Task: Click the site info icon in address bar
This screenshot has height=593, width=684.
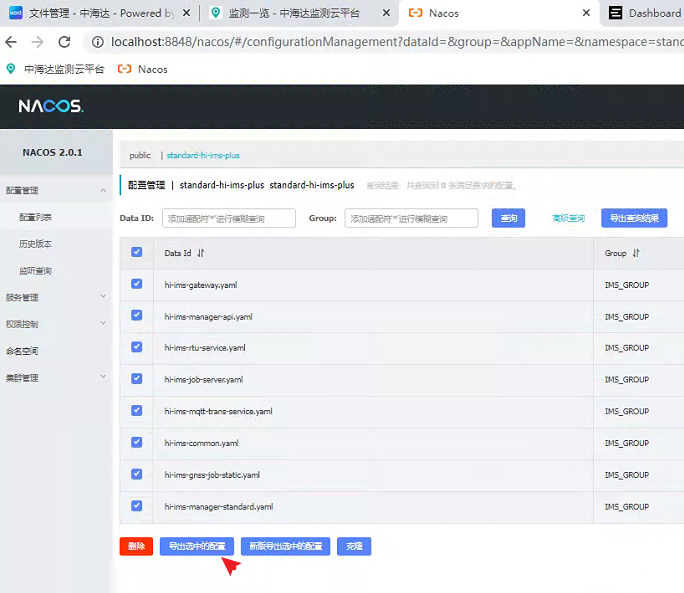Action: tap(98, 42)
